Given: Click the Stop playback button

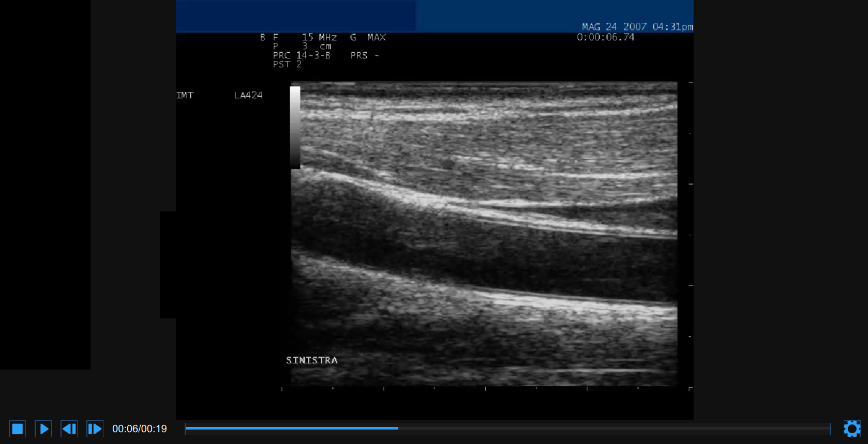Looking at the screenshot, I should tap(17, 428).
